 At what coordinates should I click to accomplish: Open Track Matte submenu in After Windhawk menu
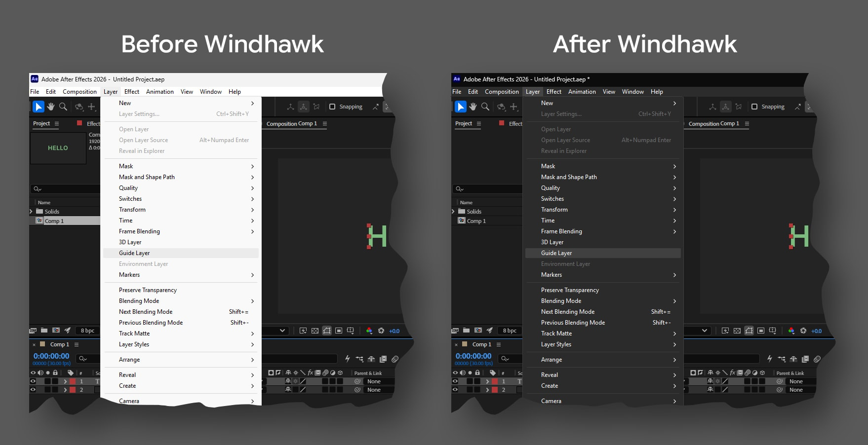pos(603,334)
